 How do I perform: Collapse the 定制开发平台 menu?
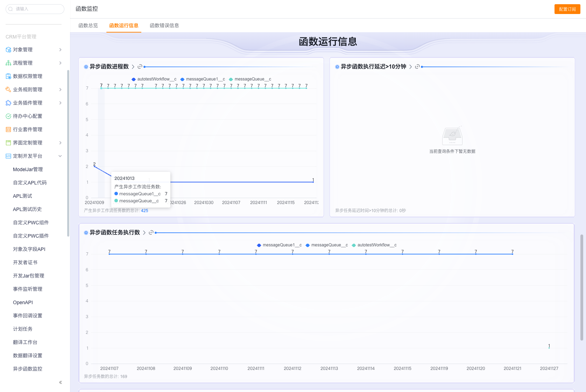click(60, 156)
